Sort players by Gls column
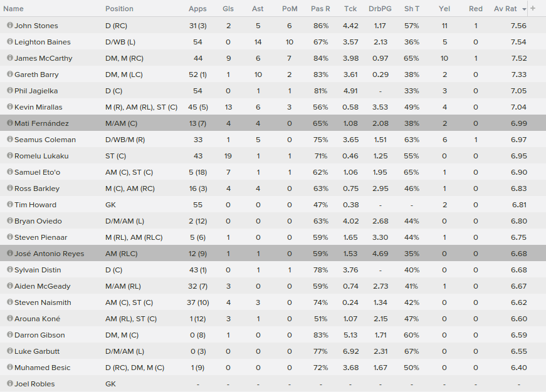546x392 pixels. (228, 9)
